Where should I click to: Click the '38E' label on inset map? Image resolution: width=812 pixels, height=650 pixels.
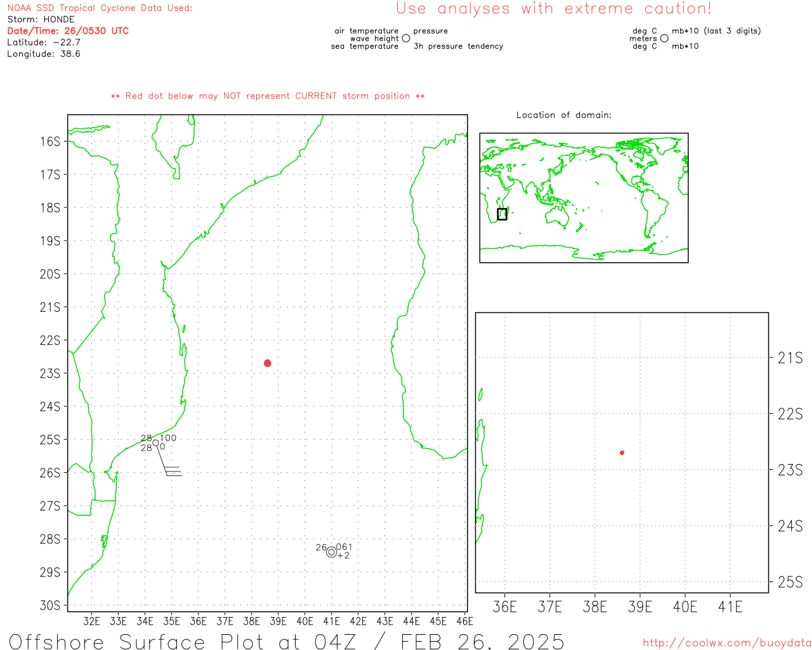595,607
